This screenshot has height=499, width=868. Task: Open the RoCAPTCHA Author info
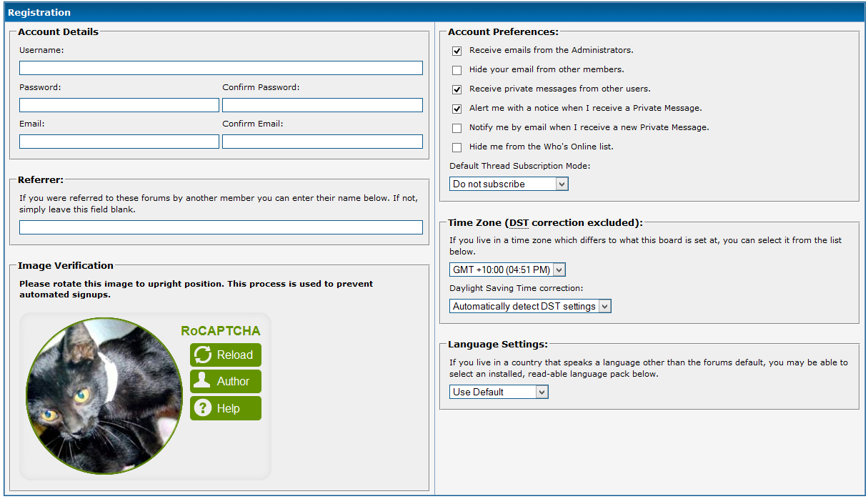226,382
